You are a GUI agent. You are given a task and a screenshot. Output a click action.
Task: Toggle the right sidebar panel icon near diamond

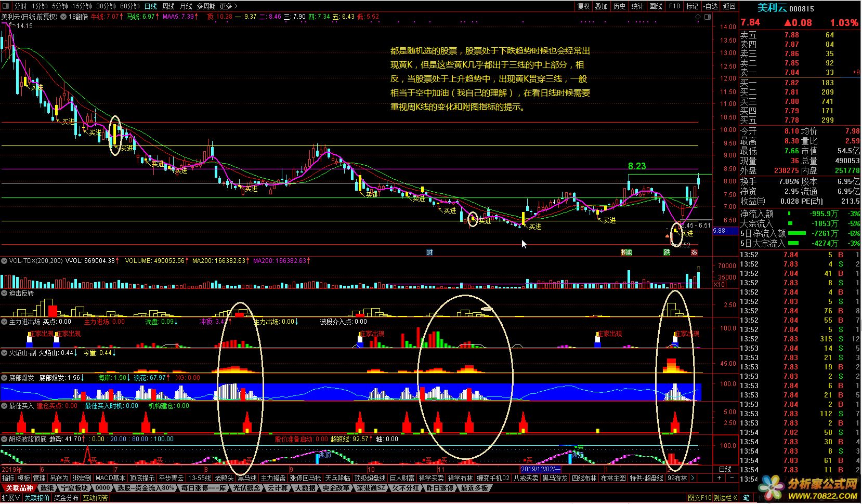(708, 17)
